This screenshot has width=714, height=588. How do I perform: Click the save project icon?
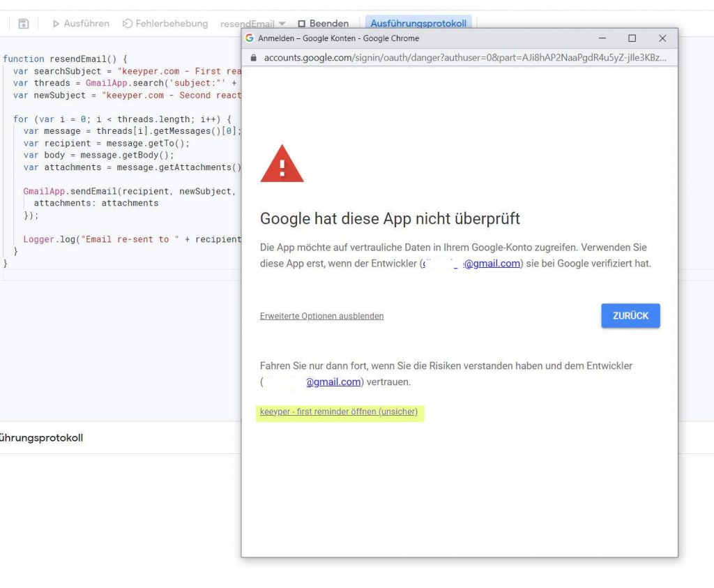coord(24,24)
